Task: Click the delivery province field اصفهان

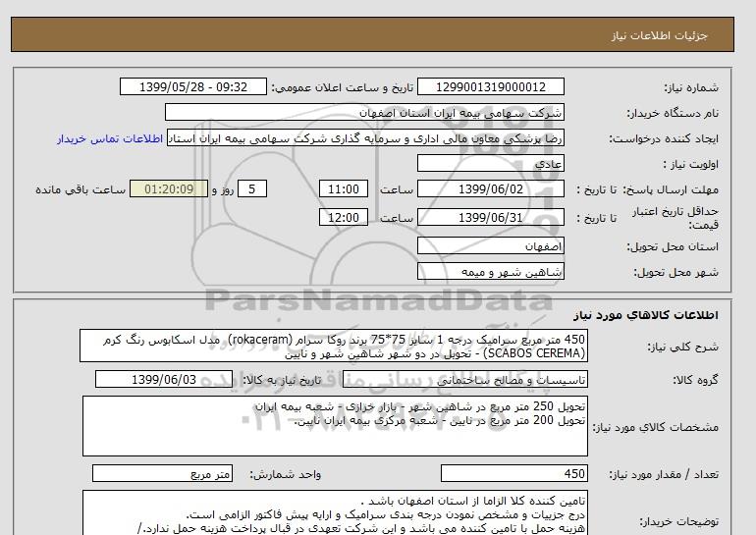Action: (x=490, y=245)
